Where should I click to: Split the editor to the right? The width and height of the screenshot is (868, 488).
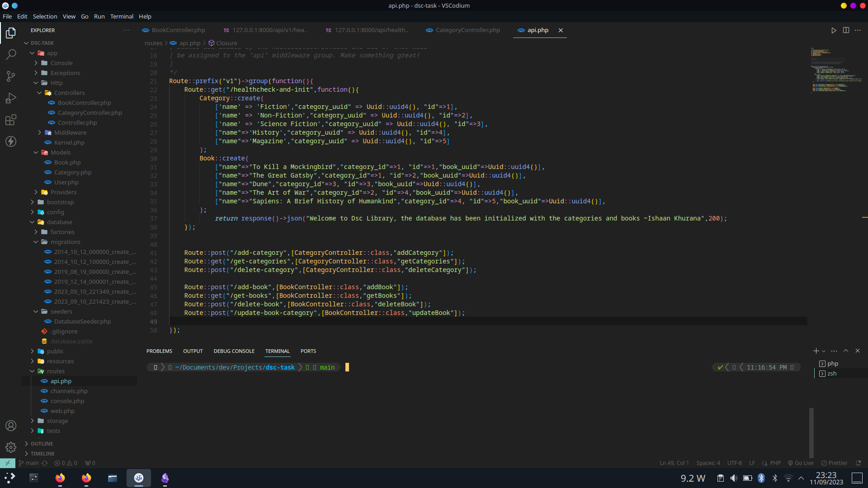846,30
